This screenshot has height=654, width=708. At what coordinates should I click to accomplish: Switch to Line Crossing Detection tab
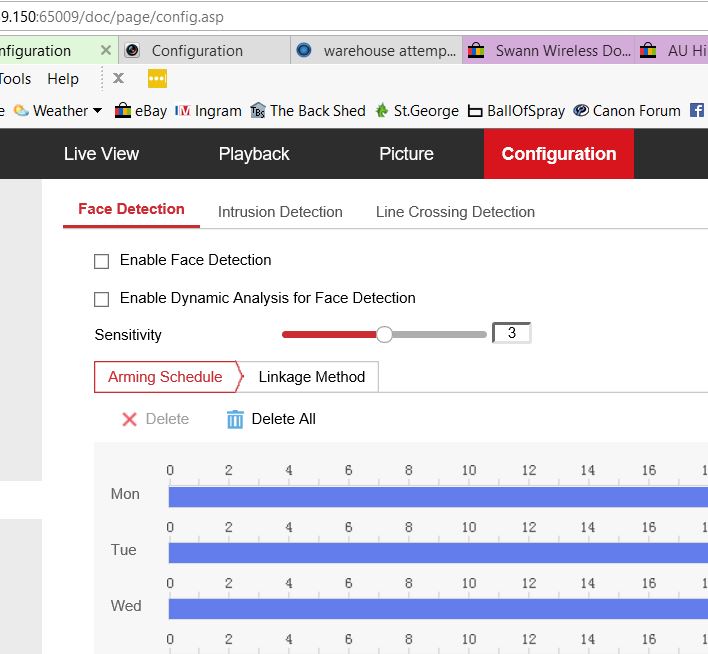455,212
